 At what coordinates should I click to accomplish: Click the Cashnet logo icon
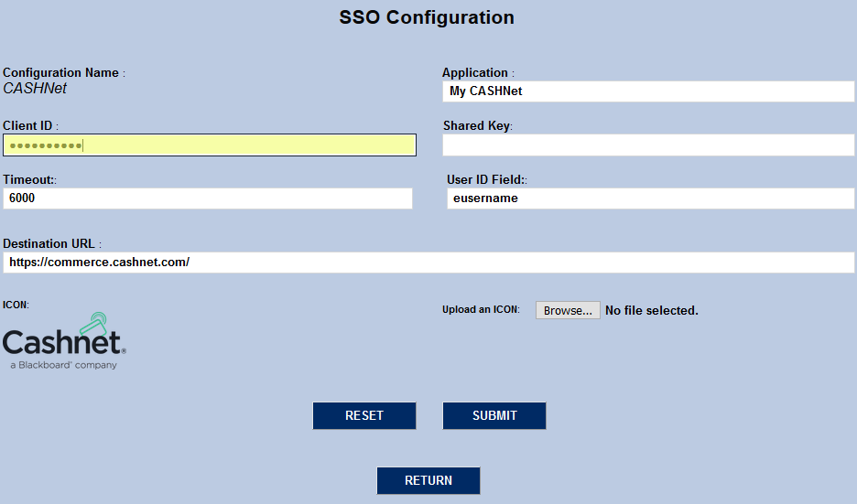(x=64, y=341)
